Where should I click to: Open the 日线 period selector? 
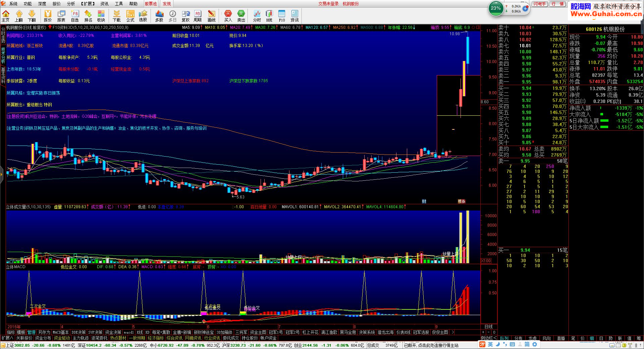489,327
